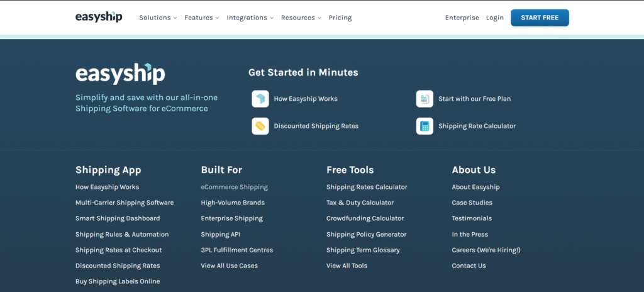This screenshot has width=644, height=292.
Task: Click the large easyship footer logo
Action: point(120,74)
